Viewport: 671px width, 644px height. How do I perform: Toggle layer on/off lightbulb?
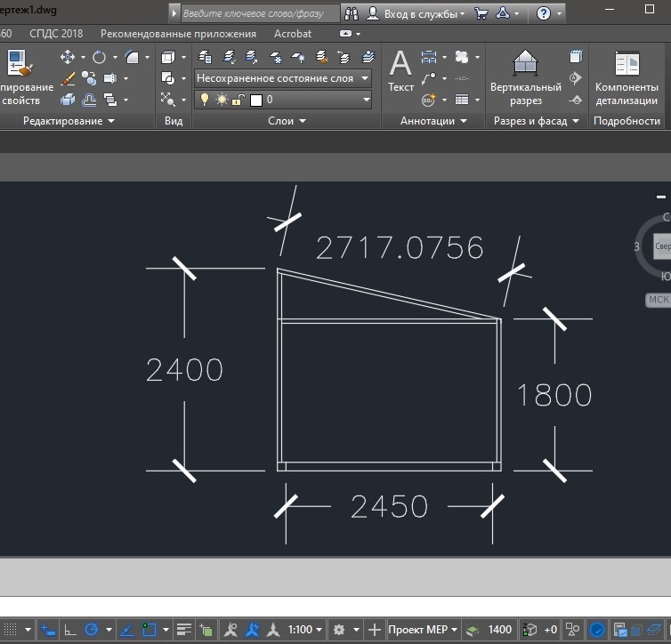(205, 100)
